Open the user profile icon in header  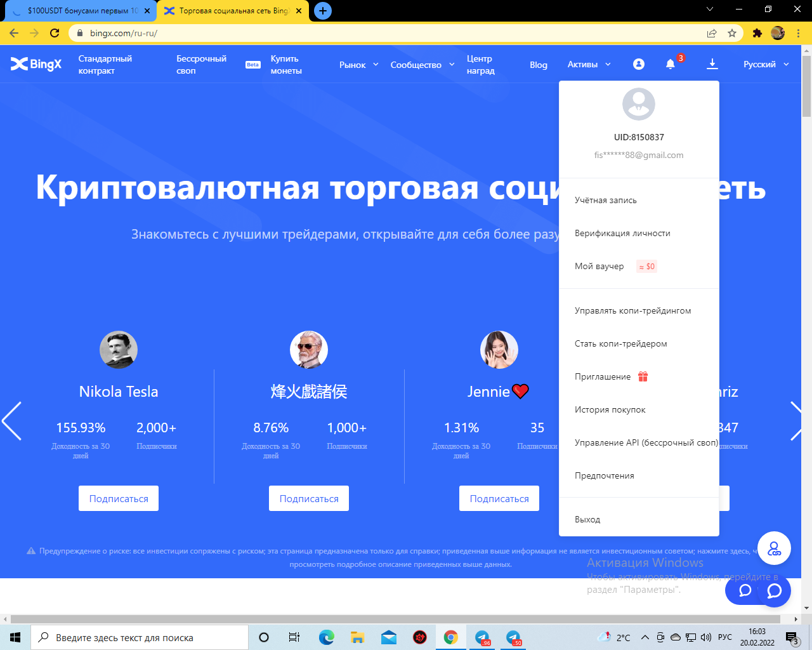[639, 64]
